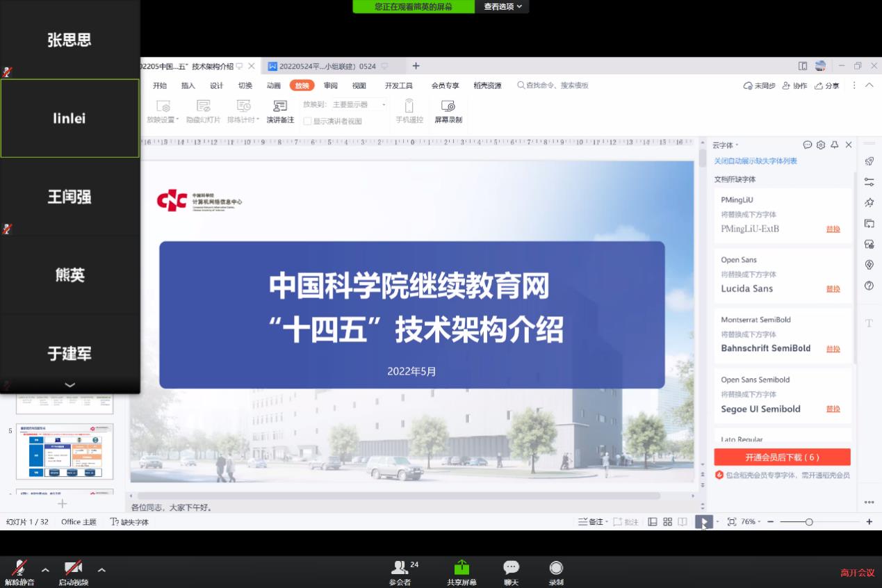
Task: Open the 查看选项 view options dropdown
Action: coord(503,6)
